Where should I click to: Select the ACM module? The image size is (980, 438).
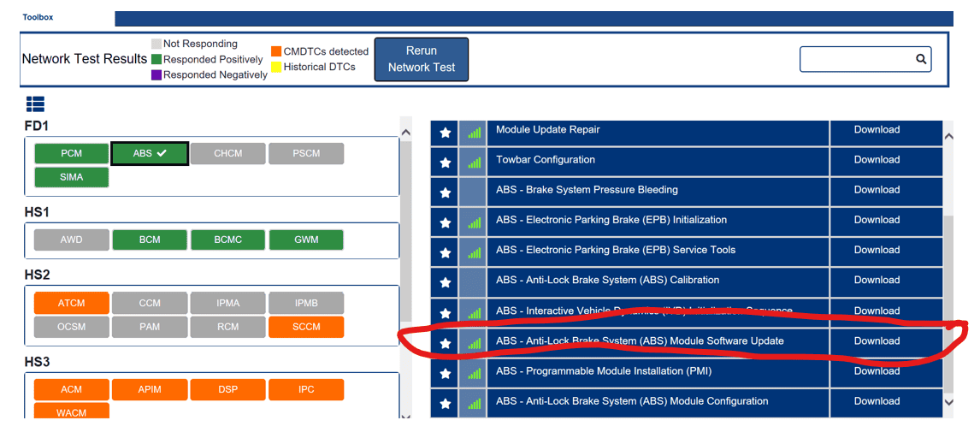(x=71, y=389)
